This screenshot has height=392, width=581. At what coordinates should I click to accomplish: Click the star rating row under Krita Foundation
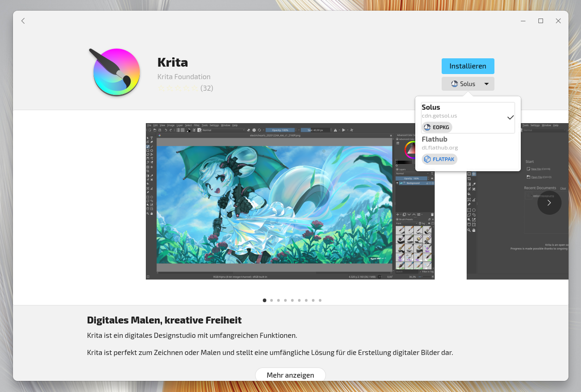coord(177,88)
